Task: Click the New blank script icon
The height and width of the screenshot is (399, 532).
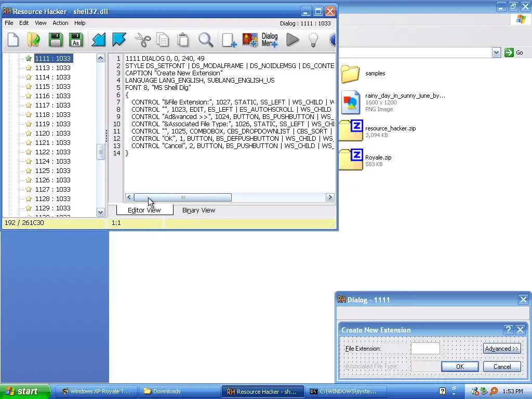Action: coord(13,39)
